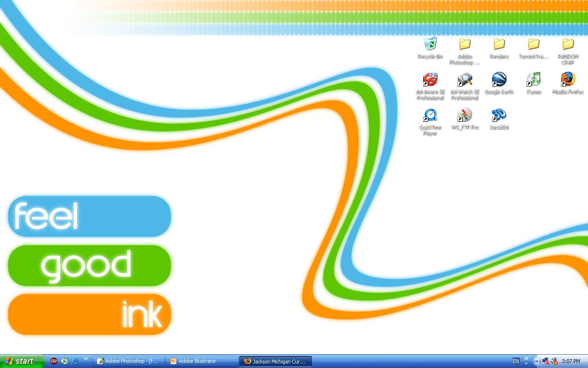Click the MSN Messenger icon in the system tray
This screenshot has height=368, width=588.
[x=555, y=361]
